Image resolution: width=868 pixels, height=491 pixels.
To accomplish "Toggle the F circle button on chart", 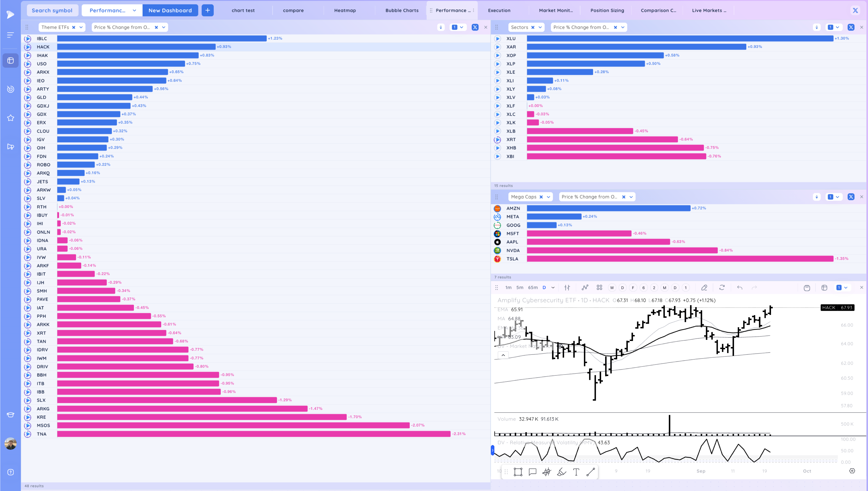I will pyautogui.click(x=633, y=288).
